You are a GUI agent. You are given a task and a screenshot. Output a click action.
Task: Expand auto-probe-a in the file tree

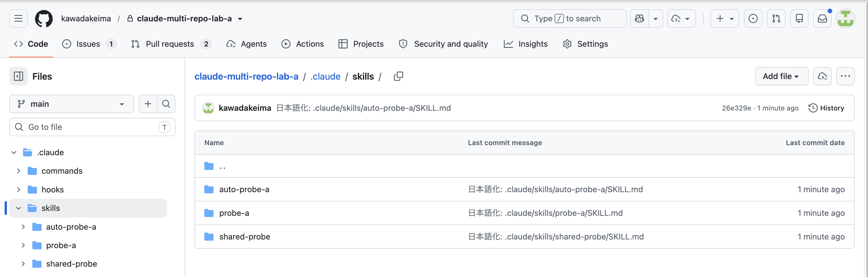click(23, 227)
